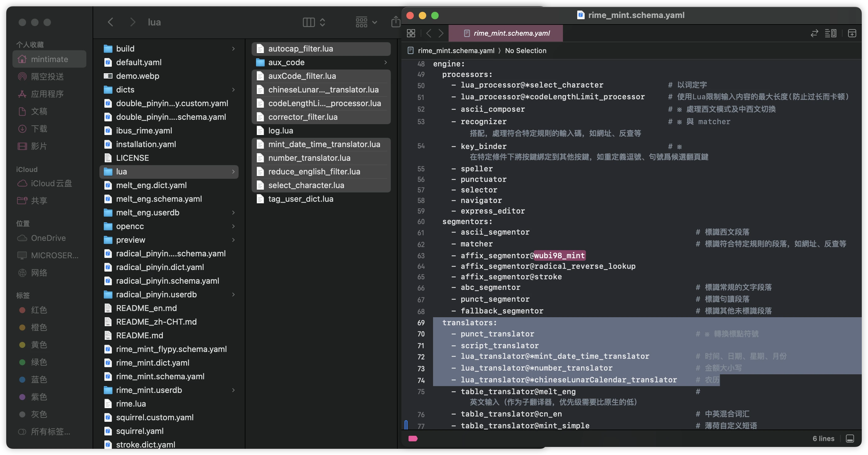Select default.yaml file
This screenshot has width=868, height=455.
(x=169, y=62)
